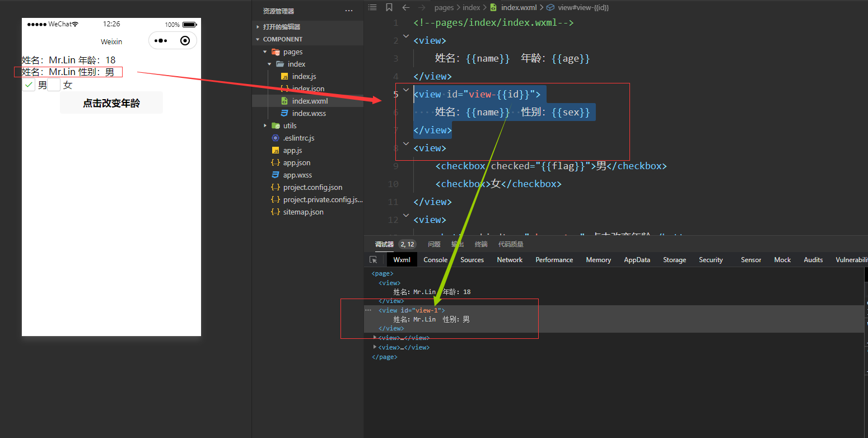Open the Network debugger tab
Screen dimensions: 868x438
[510, 260]
